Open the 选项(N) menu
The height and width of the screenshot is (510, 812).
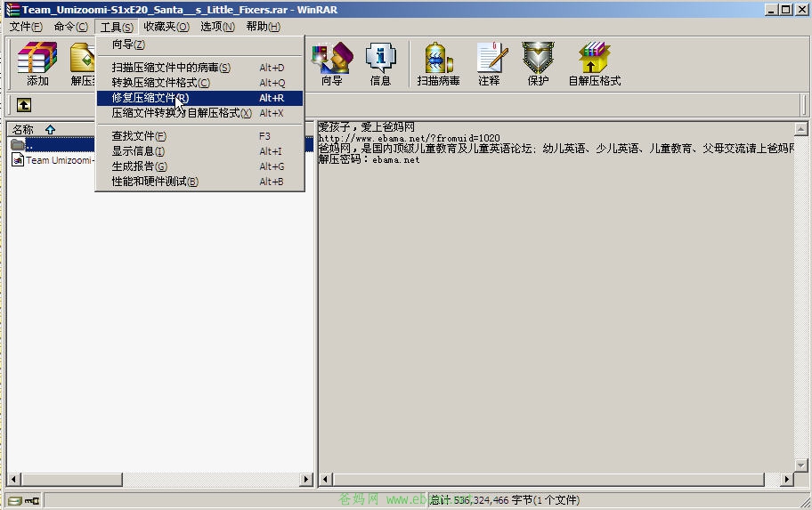(217, 27)
